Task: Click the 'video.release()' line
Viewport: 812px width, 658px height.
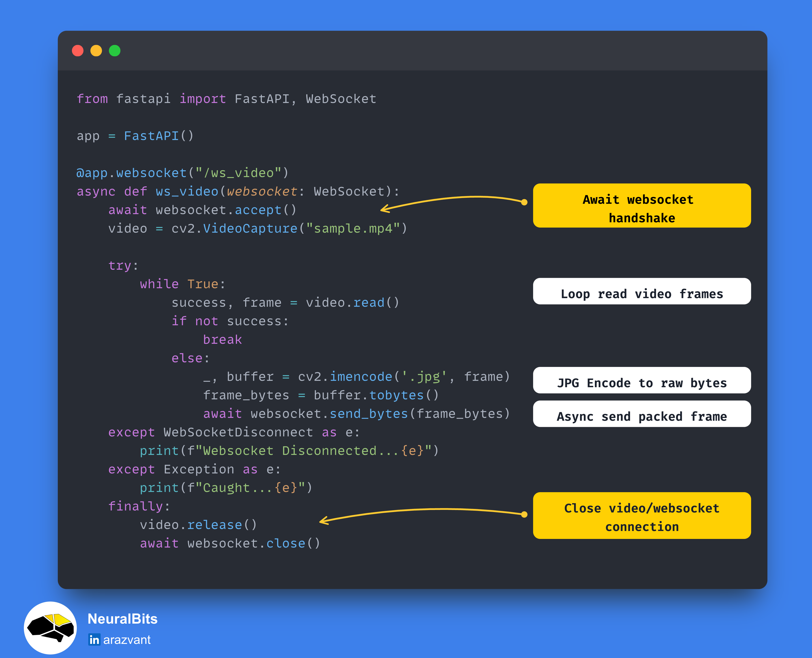Action: click(198, 525)
